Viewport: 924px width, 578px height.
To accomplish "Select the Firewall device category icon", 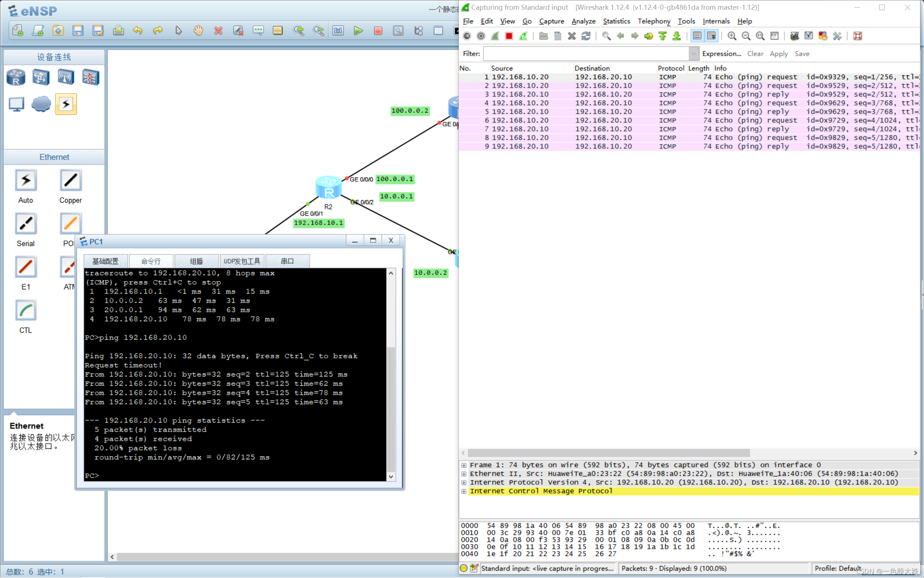I will (91, 77).
